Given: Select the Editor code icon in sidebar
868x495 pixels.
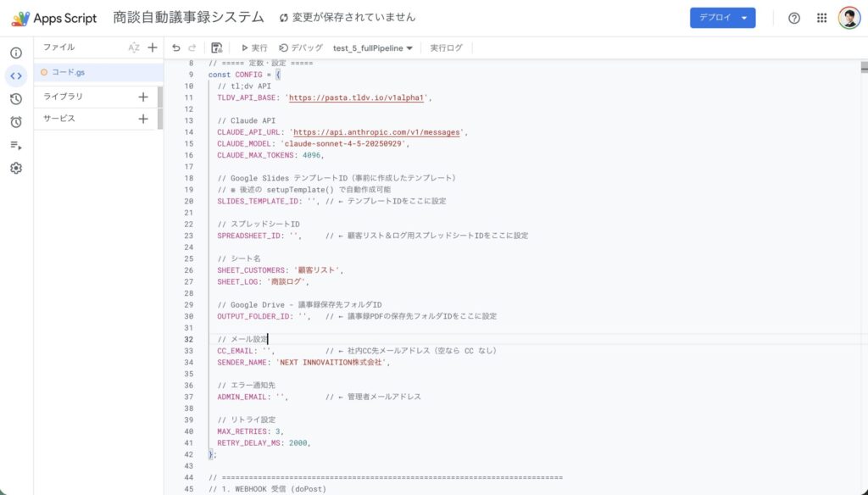Looking at the screenshot, I should click(x=16, y=76).
